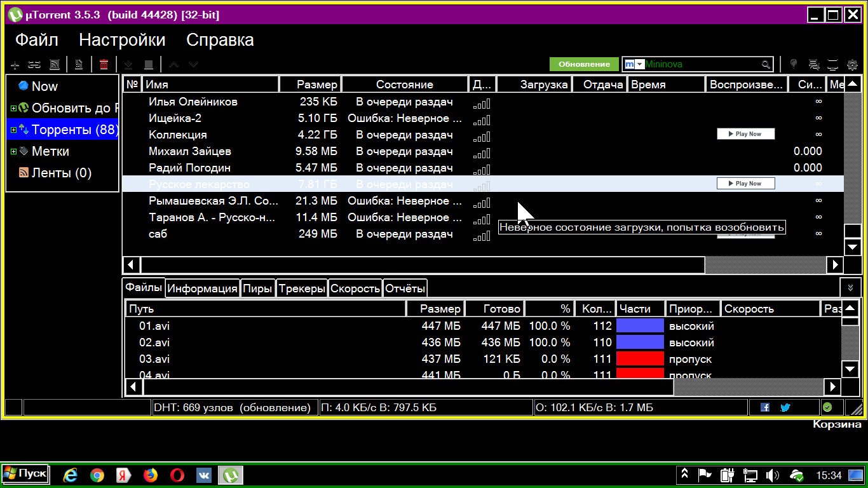Click the search magnifier icon
The width and height of the screenshot is (868, 488).
[x=766, y=64]
